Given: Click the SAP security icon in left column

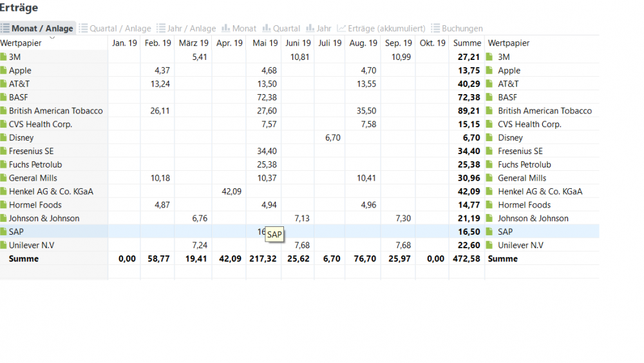Looking at the screenshot, I should (3, 231).
